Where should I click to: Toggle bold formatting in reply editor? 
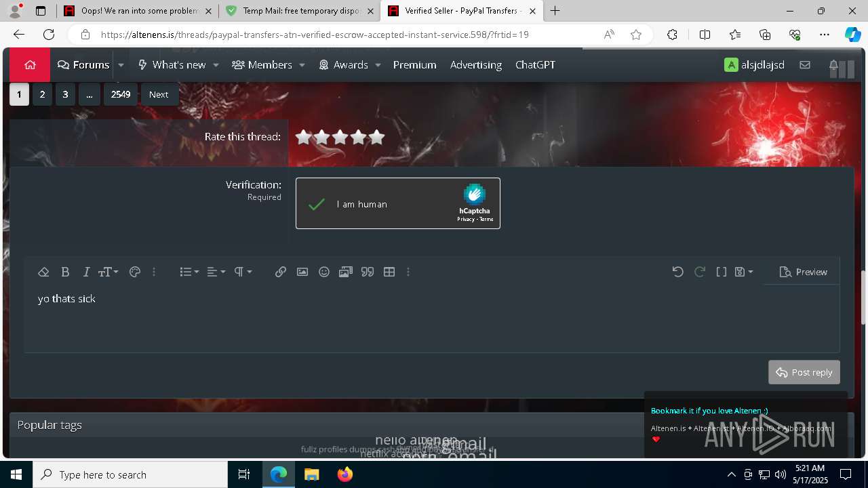coord(65,272)
